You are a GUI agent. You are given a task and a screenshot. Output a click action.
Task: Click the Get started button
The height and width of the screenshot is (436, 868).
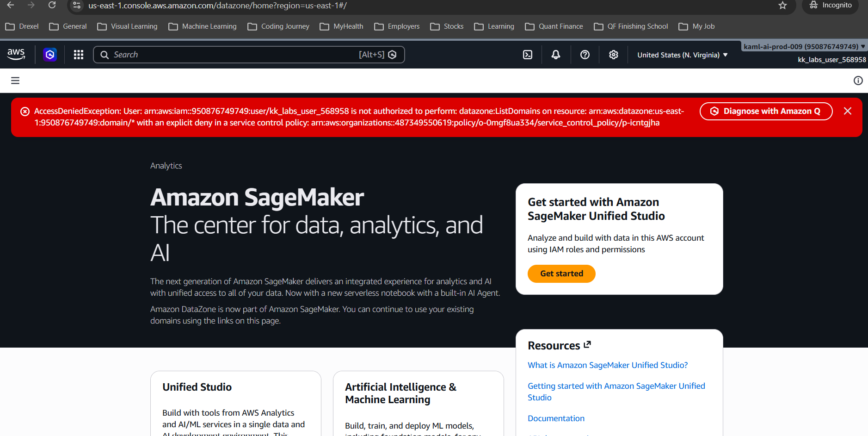[561, 274]
